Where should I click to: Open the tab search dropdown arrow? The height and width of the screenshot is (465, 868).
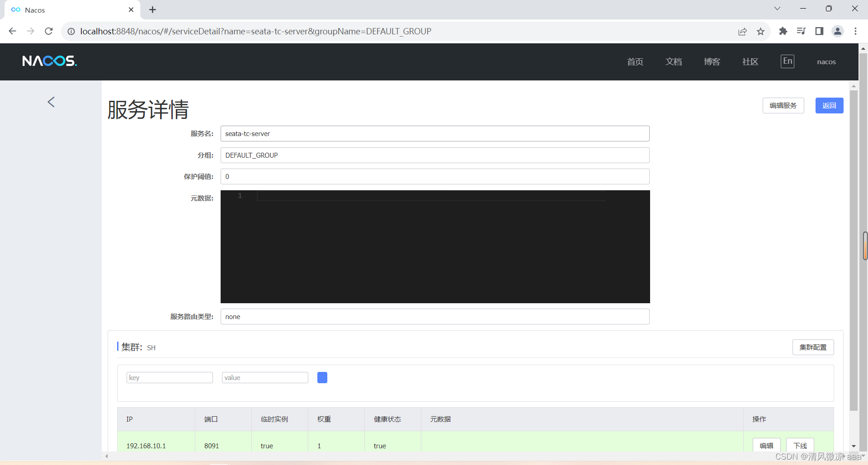point(777,9)
